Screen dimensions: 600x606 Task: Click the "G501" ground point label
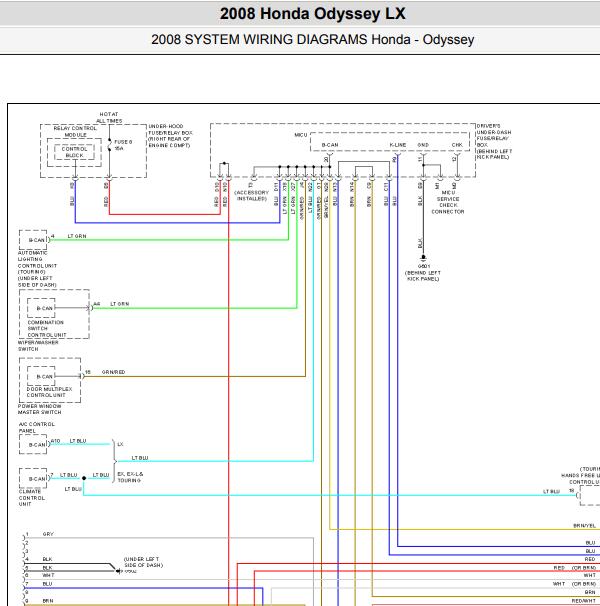coord(424,266)
